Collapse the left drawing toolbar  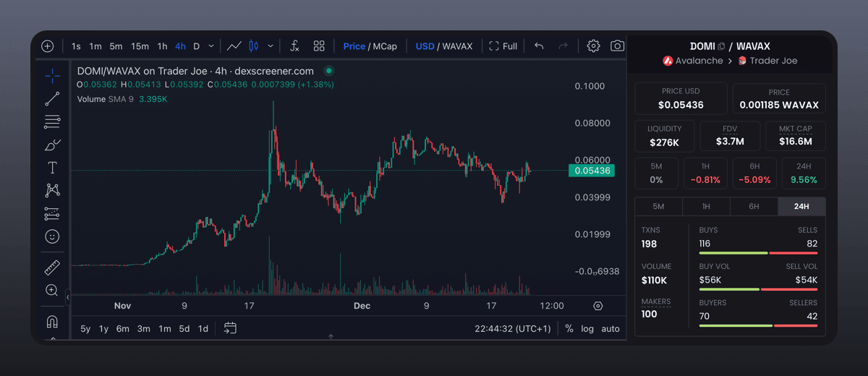(x=68, y=297)
